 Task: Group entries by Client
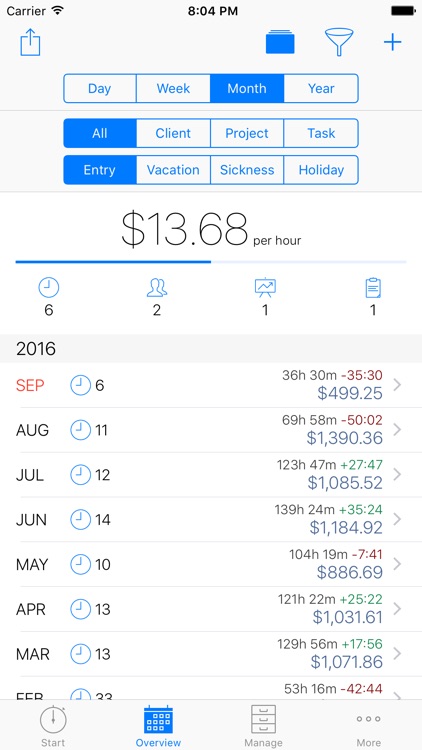point(173,133)
